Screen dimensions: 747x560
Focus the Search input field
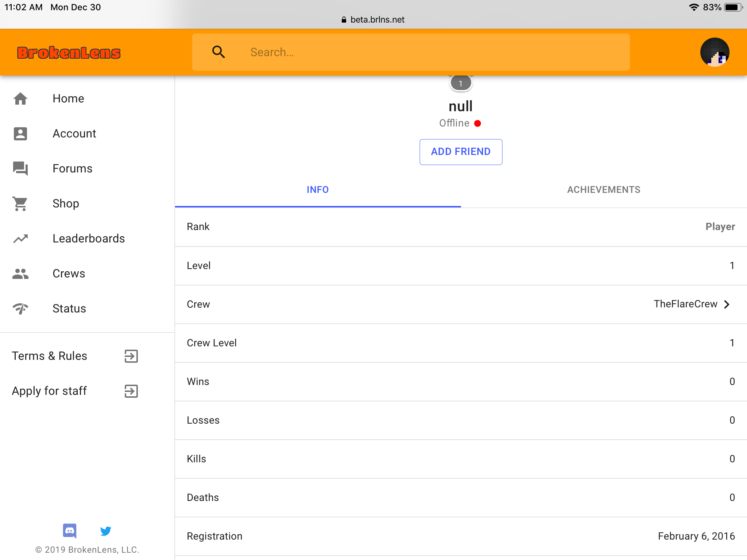411,52
